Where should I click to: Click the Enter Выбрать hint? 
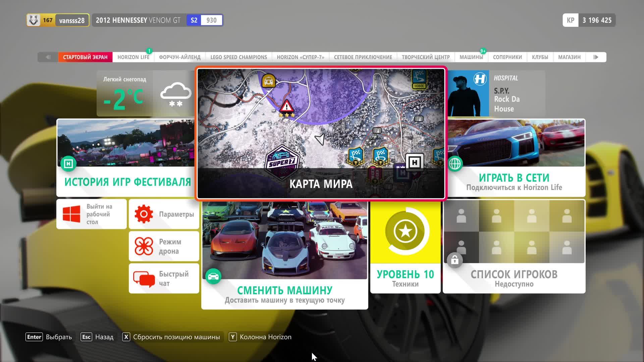coord(49,337)
